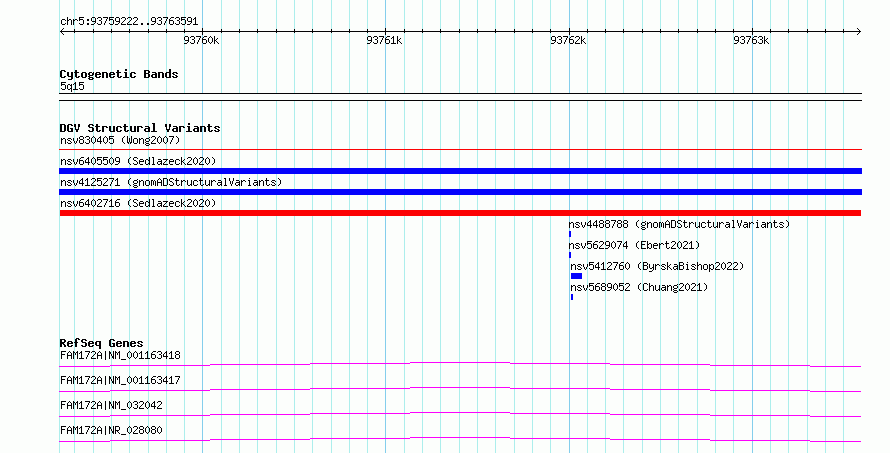Select variant label nsv4488788 (gnomADStructuralVariants)

tap(679, 224)
